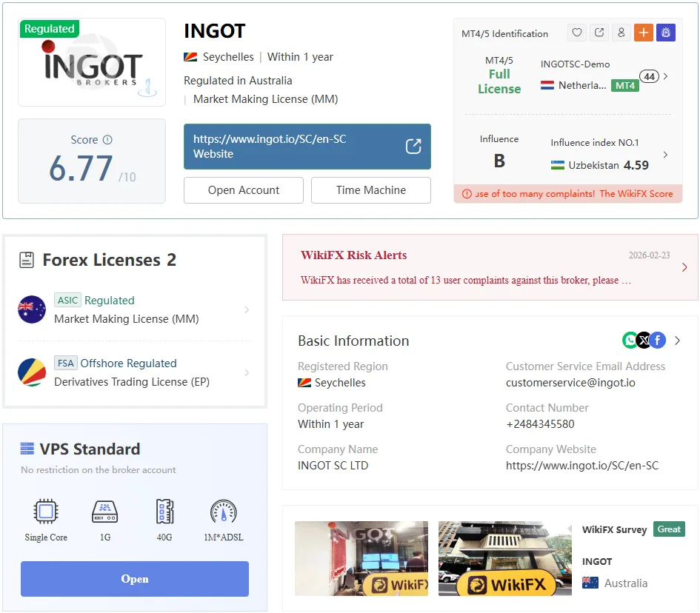Screen dimensions: 700x613
Task: Click the Australia flag next to ASIC
Action: pos(32,309)
